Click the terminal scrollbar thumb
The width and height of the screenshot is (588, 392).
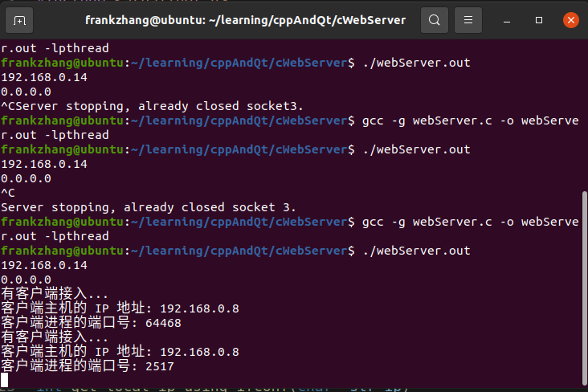coord(583,297)
